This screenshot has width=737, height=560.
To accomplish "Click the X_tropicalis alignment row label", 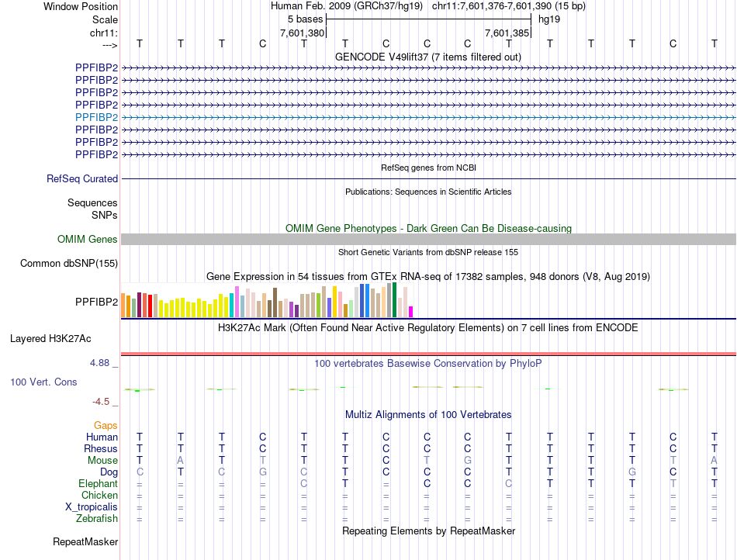I will (x=92, y=507).
